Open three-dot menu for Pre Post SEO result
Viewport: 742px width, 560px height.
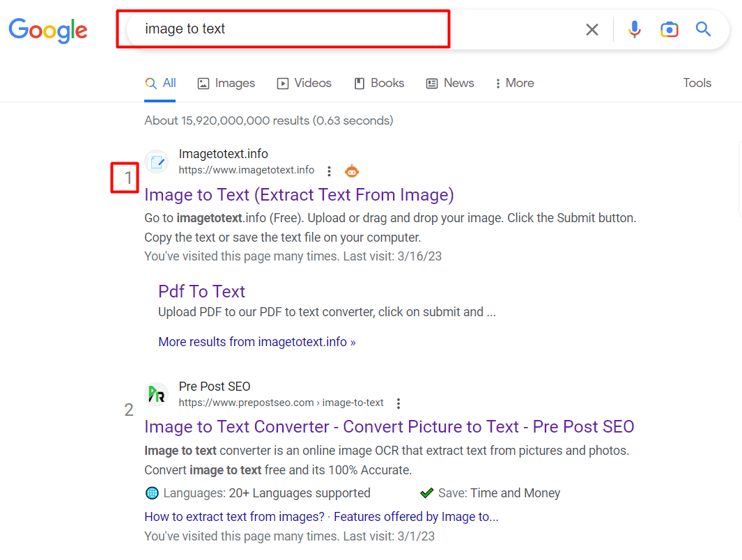point(399,403)
